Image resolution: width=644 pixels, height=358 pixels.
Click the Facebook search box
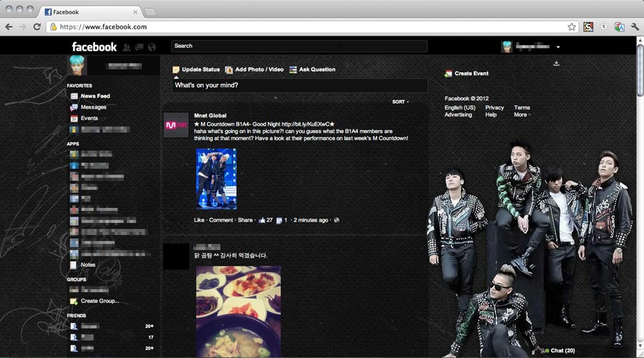click(299, 46)
